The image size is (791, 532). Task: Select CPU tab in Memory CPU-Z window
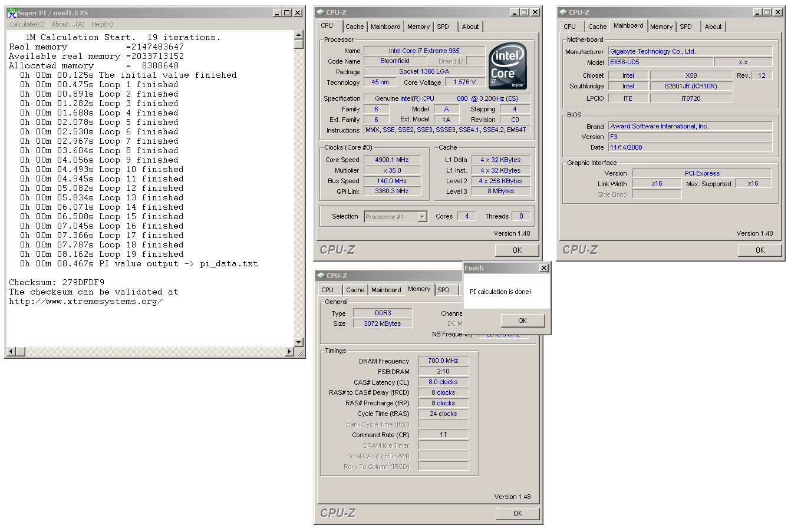click(x=328, y=290)
